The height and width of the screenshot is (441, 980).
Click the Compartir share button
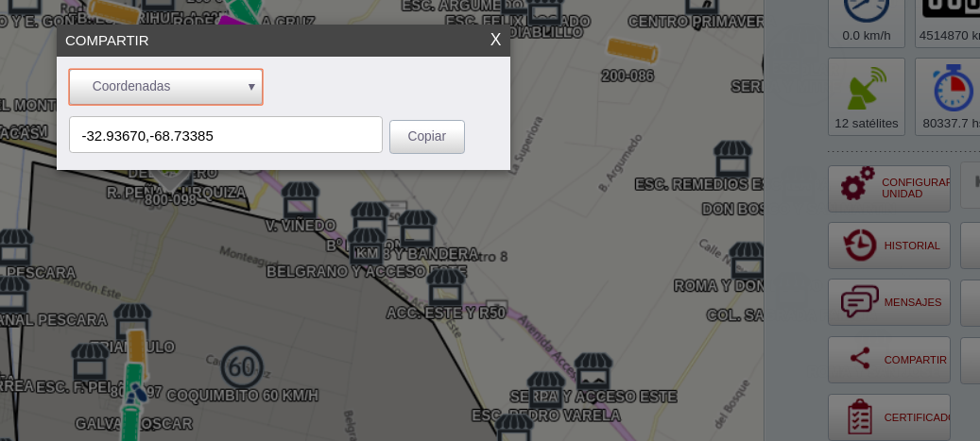888,360
